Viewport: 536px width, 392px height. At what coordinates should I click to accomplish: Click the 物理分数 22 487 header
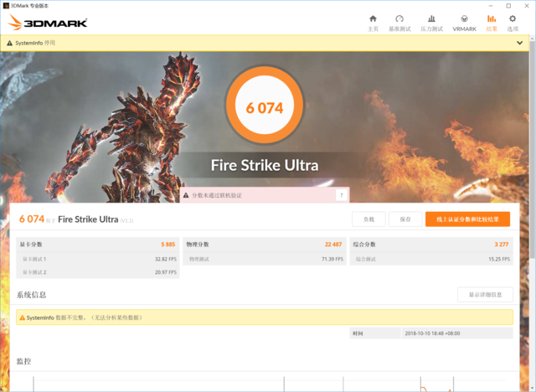pos(265,245)
